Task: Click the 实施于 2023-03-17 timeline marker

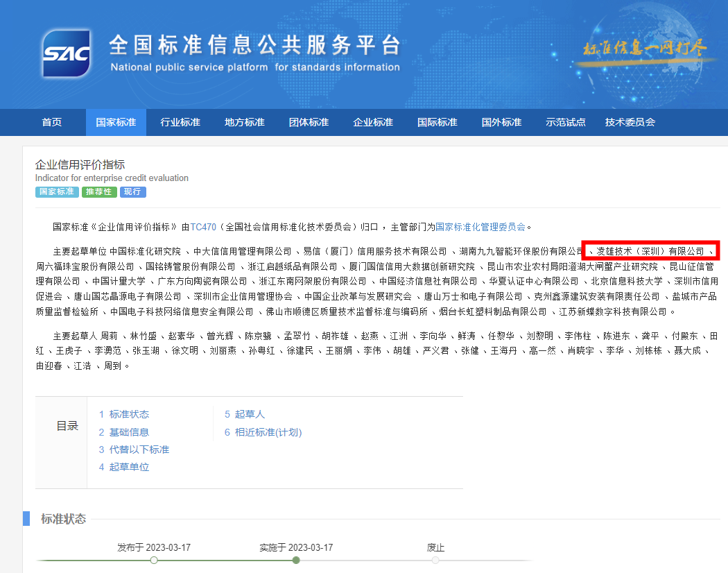Action: click(296, 560)
